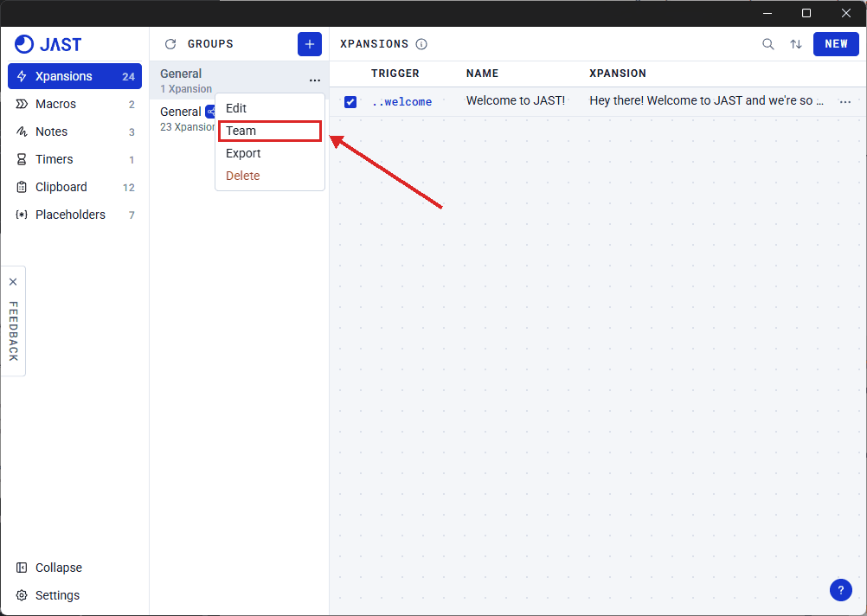This screenshot has width=867, height=616.
Task: Open the Feedback panel
Action: click(x=13, y=331)
